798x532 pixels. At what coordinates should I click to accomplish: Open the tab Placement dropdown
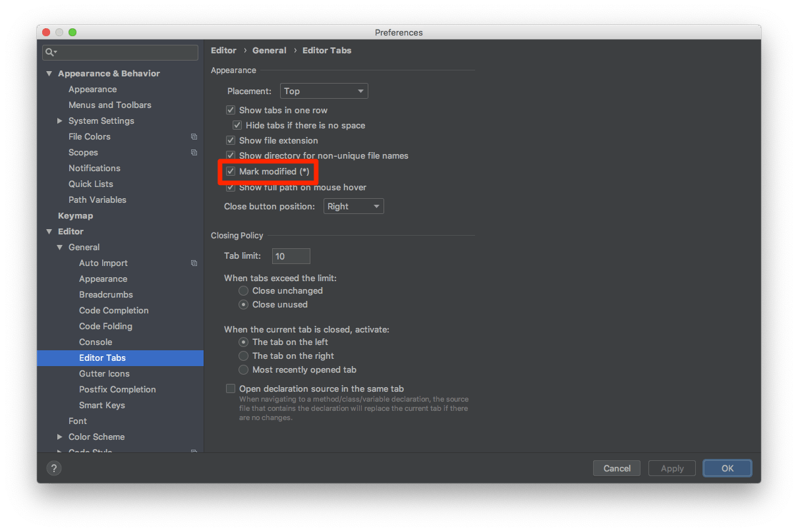(x=324, y=91)
